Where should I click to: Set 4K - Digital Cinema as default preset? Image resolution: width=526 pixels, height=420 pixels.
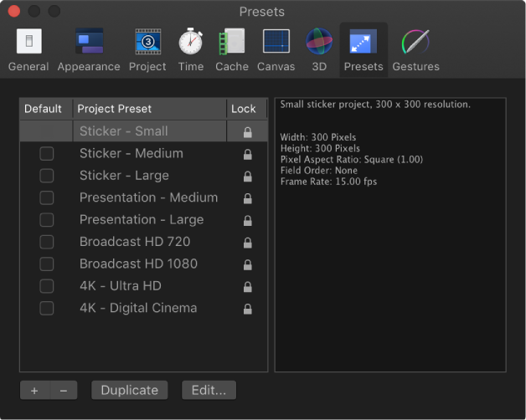click(47, 309)
